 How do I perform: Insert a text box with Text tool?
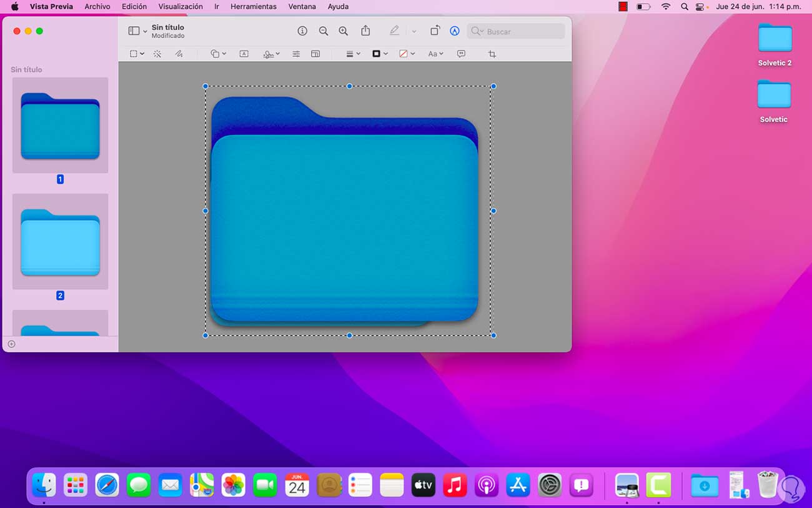pos(244,54)
